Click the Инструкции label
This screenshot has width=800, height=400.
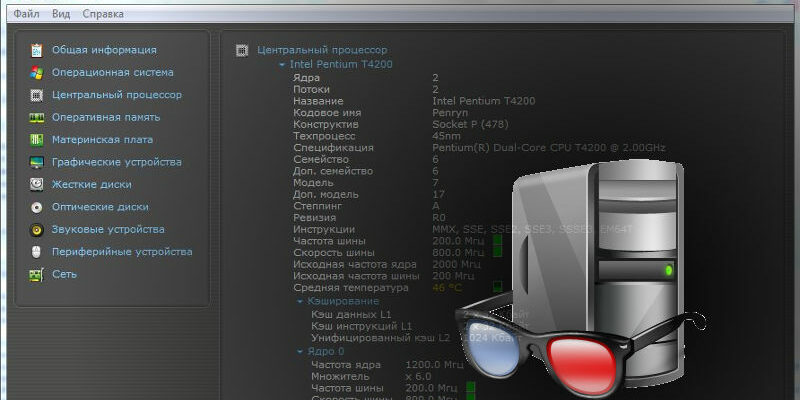[x=324, y=230]
